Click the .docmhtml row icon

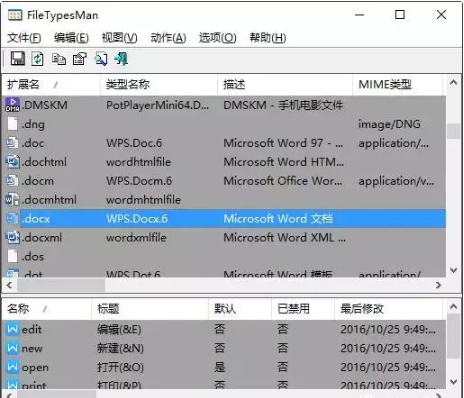[12, 199]
